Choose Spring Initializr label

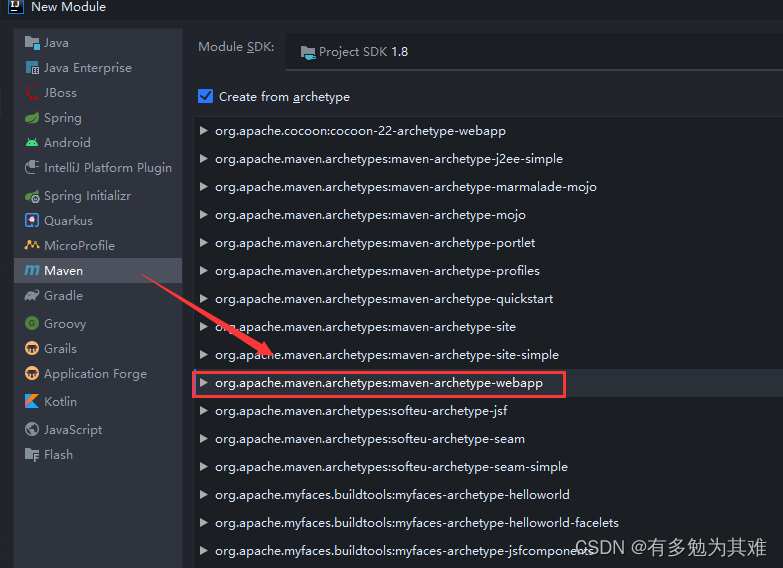[x=87, y=196]
